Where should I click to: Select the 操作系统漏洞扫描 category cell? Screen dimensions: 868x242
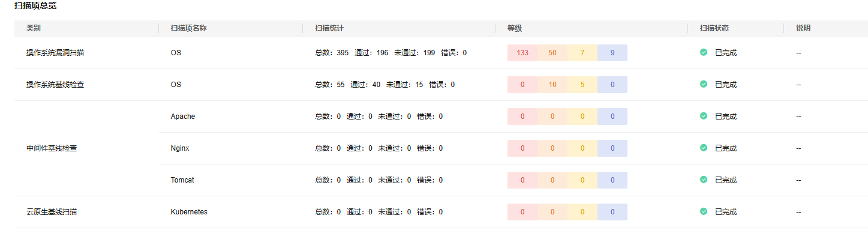click(x=55, y=53)
